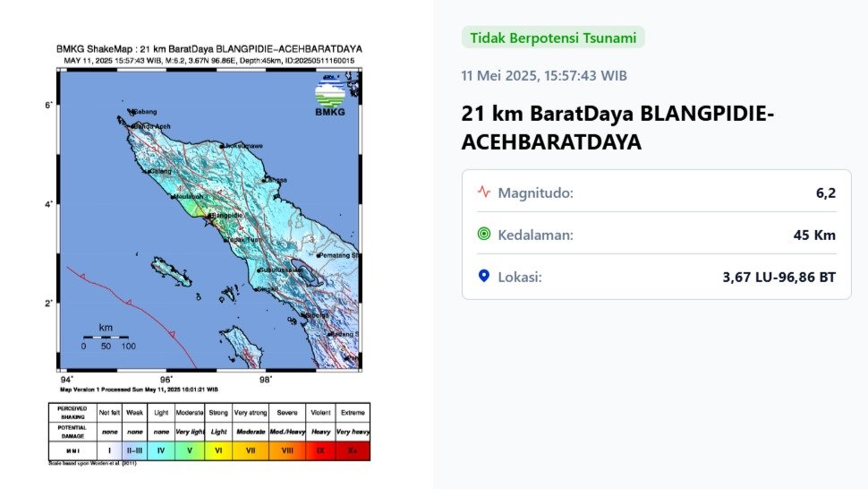The width and height of the screenshot is (868, 489).
Task: Click the ShakeMap event detail subtitle line
Action: [209, 61]
